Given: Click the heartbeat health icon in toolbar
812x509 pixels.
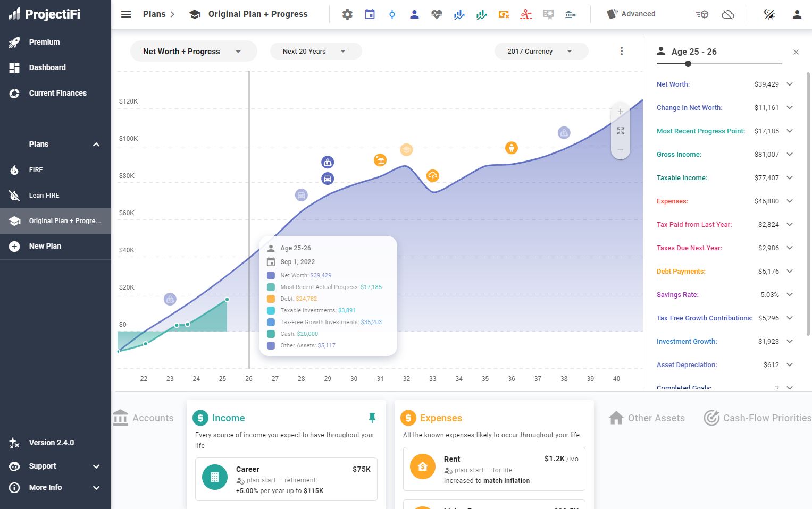Looking at the screenshot, I should (437, 14).
